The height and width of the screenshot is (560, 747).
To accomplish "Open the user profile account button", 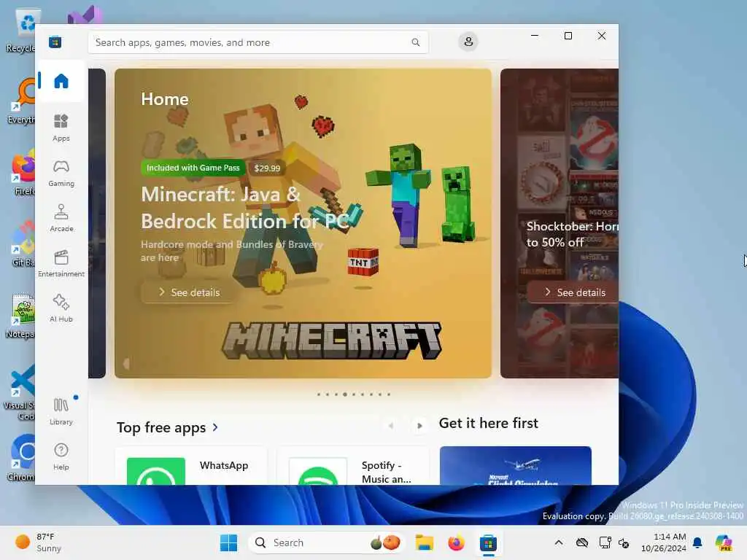I will tap(468, 42).
